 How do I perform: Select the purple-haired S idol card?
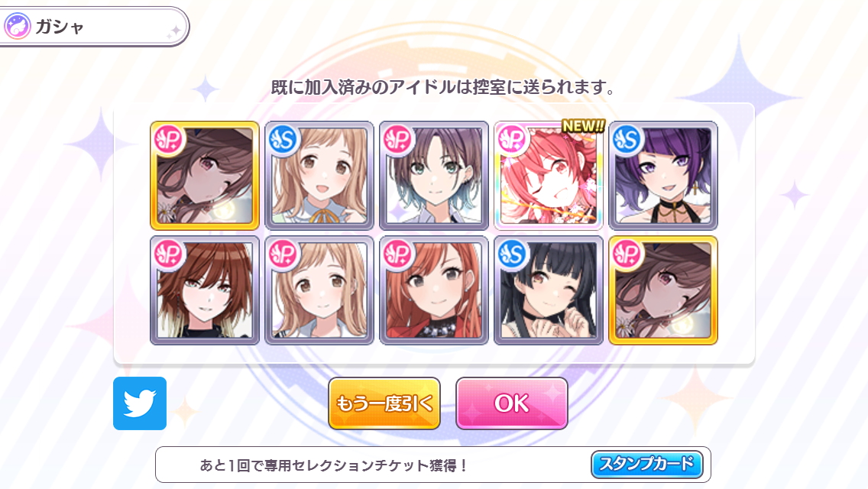pyautogui.click(x=662, y=176)
